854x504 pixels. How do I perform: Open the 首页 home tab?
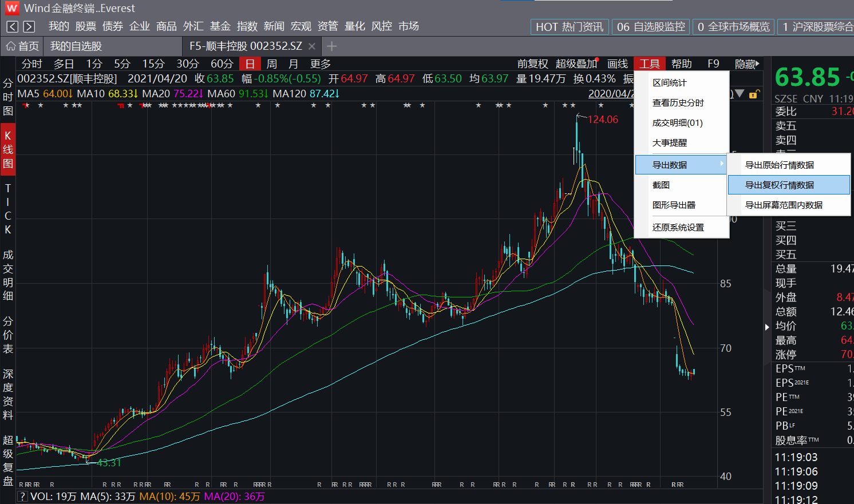click(23, 46)
